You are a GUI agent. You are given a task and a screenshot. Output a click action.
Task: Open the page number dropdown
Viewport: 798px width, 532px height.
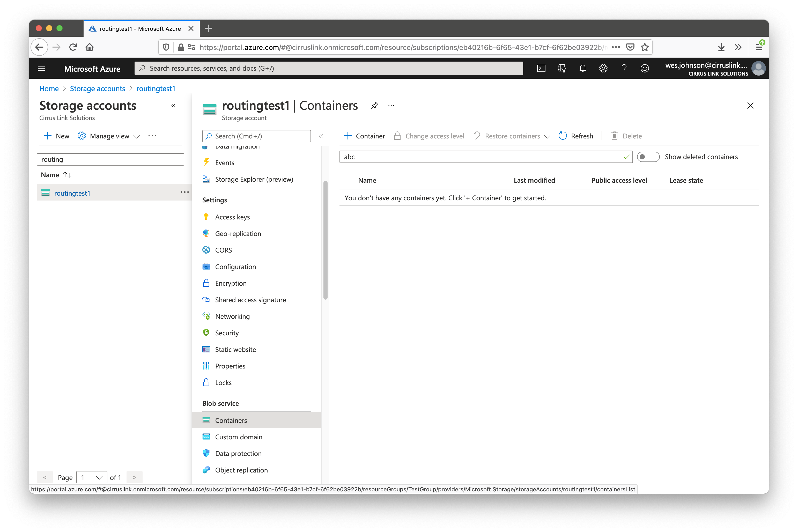92,477
